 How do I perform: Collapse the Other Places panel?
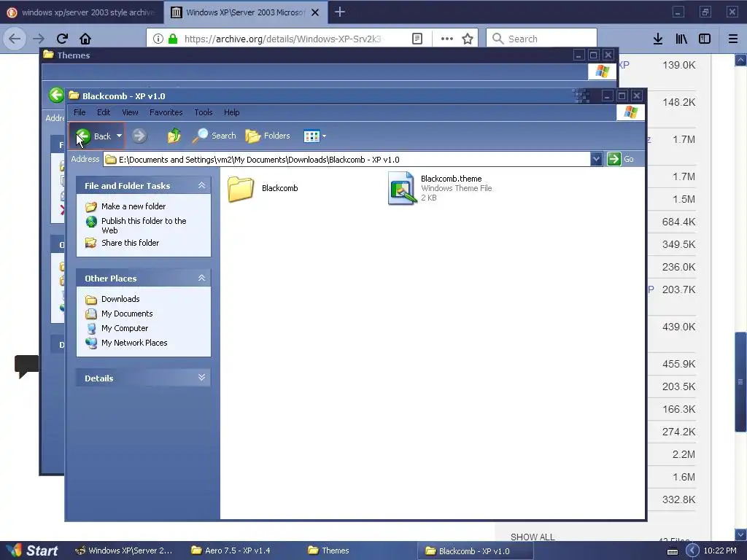click(x=201, y=278)
